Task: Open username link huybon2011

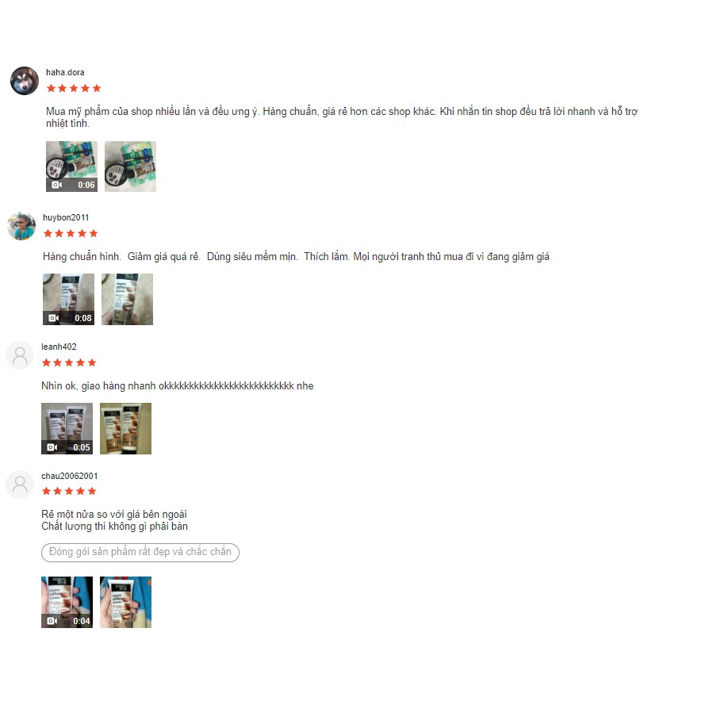Action: click(x=66, y=217)
